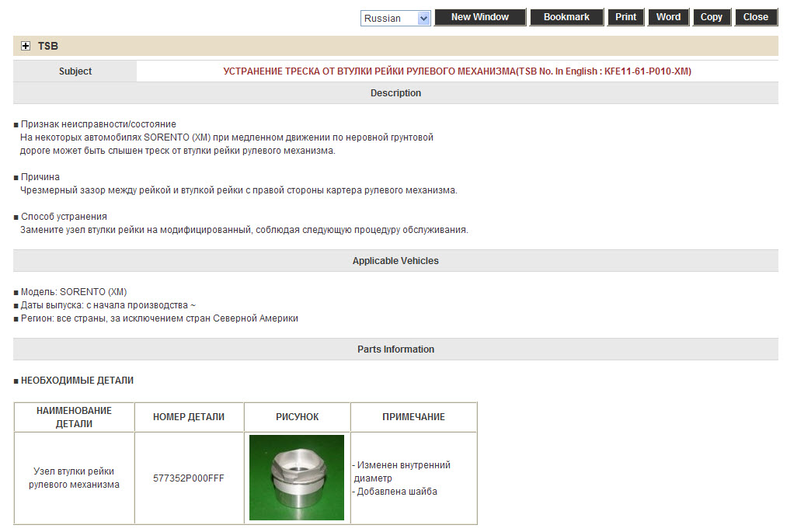This screenshot has height=532, width=787.
Task: Select part number 577352P000FFF
Action: (189, 478)
